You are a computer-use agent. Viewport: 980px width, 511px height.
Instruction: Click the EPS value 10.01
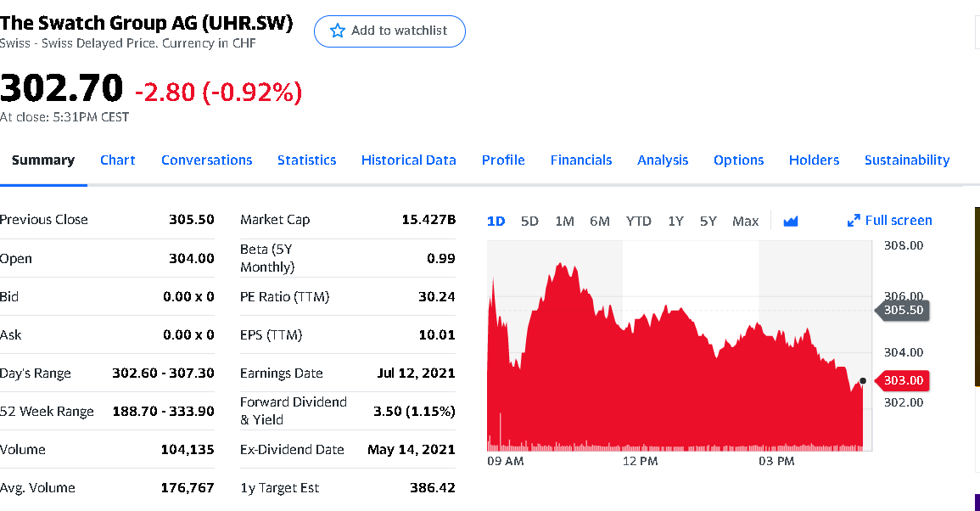(x=436, y=335)
